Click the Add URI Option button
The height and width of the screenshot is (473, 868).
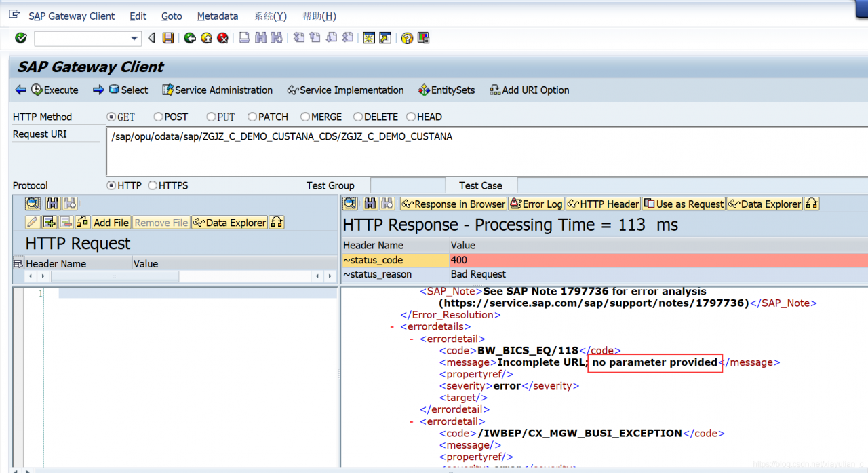pos(529,90)
